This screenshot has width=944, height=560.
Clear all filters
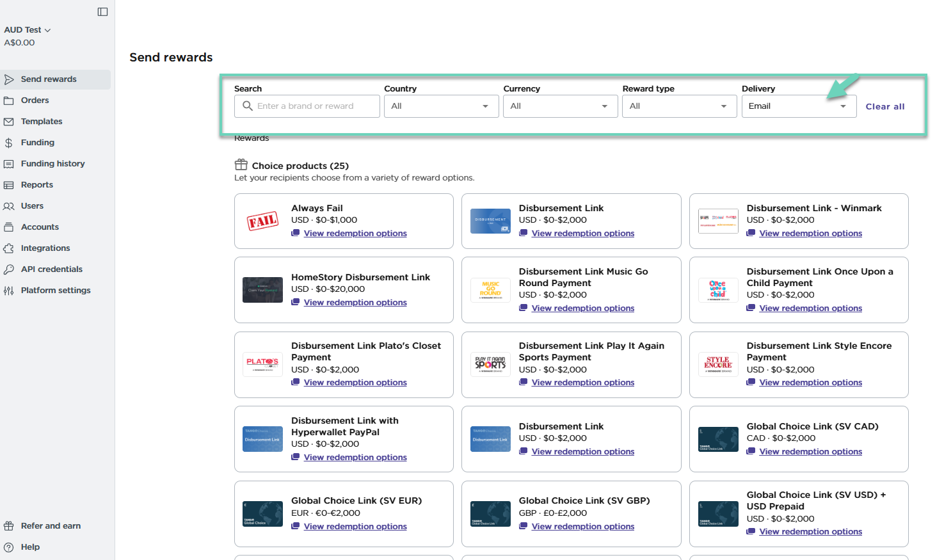884,107
